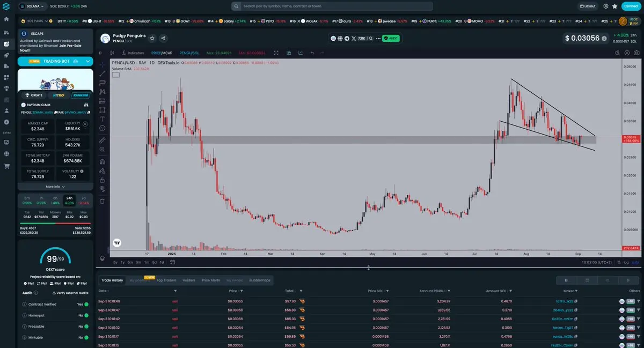Expand More info section
The height and width of the screenshot is (348, 644).
click(x=55, y=187)
